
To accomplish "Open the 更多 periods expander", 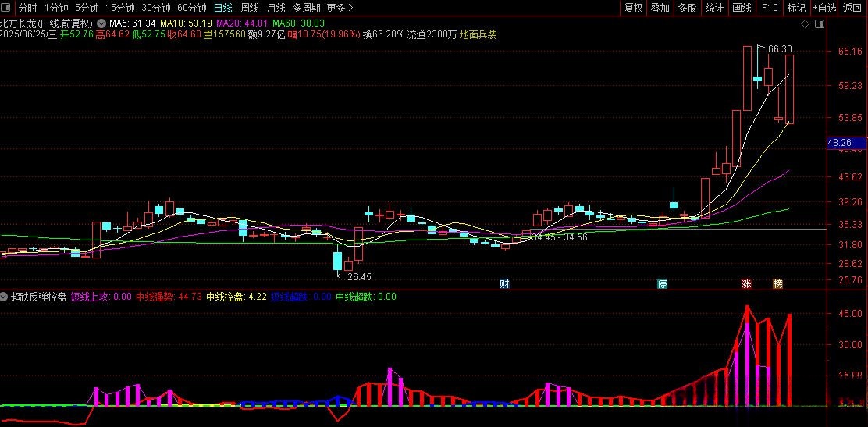I will (339, 8).
